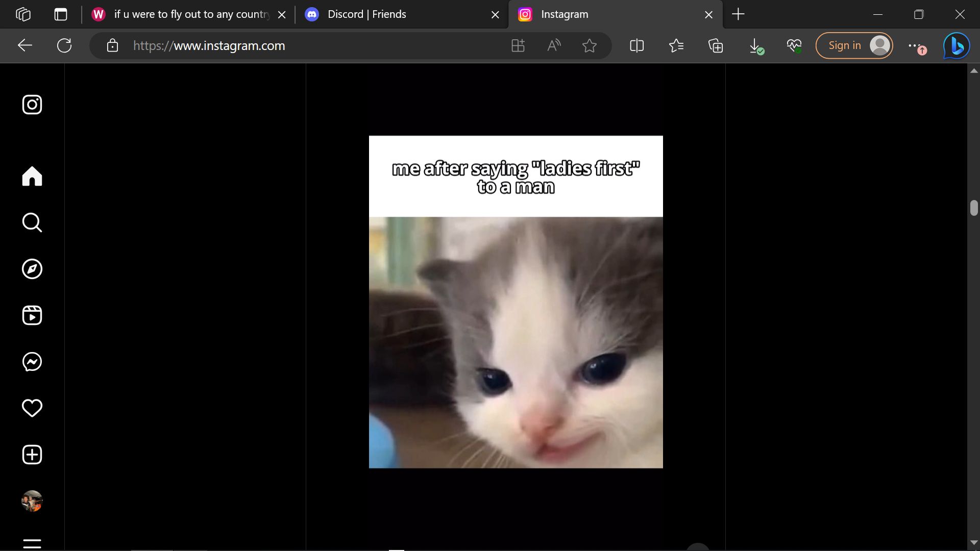Open profile avatar in sidebar
This screenshot has width=980, height=551.
tap(32, 501)
